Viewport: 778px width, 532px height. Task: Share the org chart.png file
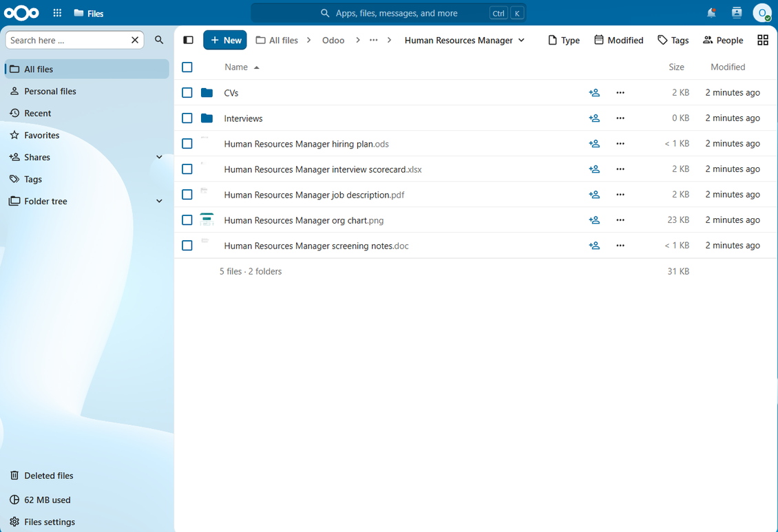[x=594, y=220]
